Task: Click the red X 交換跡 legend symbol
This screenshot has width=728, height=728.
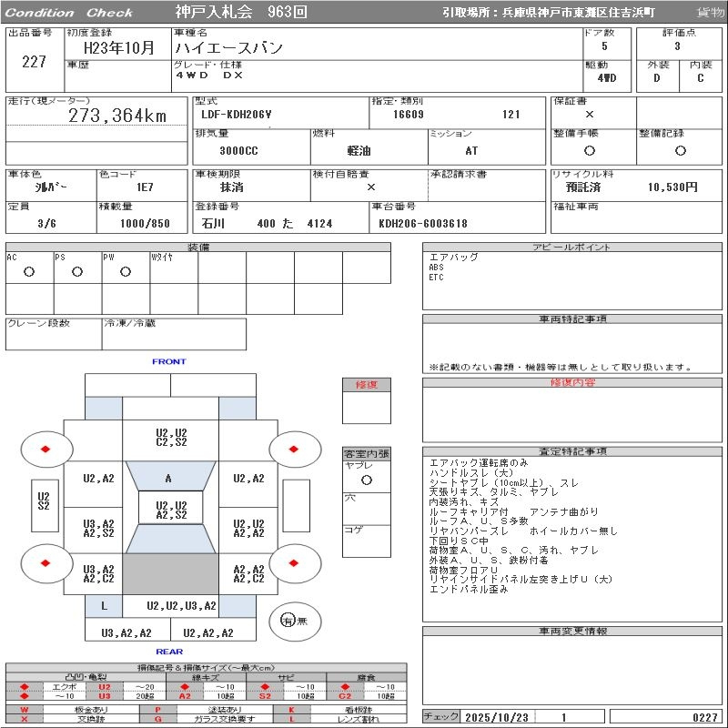Action: (25, 719)
